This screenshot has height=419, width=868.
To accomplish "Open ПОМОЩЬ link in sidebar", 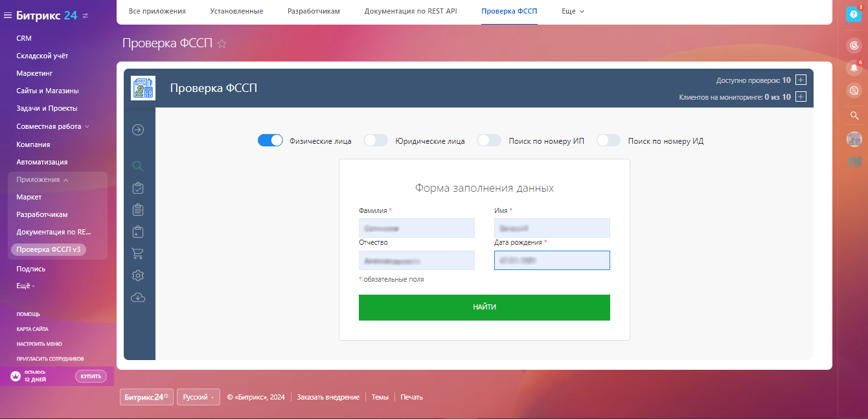I will tap(28, 314).
